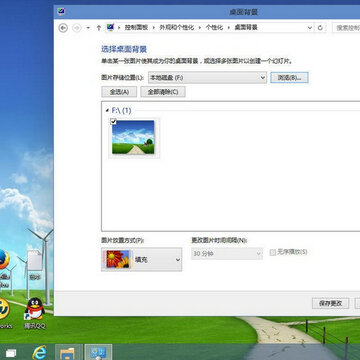This screenshot has height=360, width=360.
Task: Open the recent locations history arrow
Action: click(x=88, y=28)
